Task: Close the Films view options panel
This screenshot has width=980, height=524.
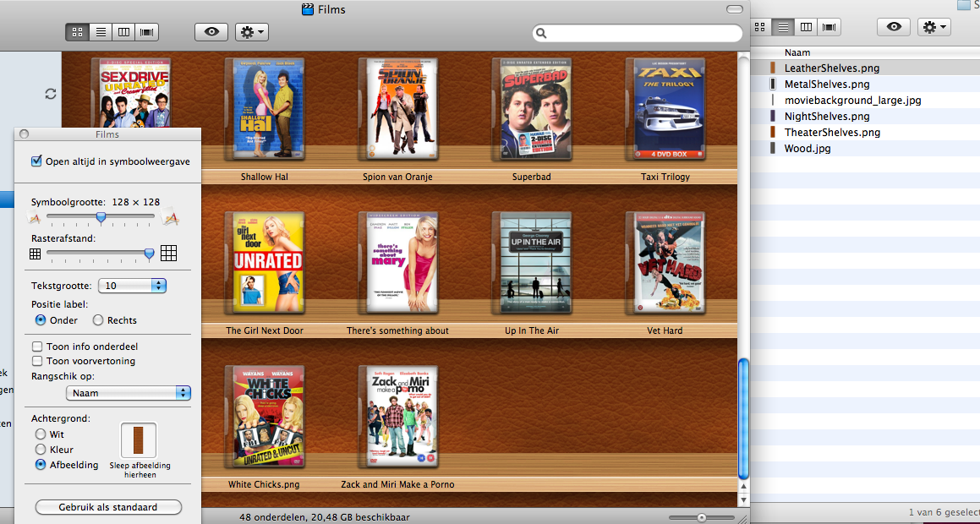Action: tap(25, 134)
